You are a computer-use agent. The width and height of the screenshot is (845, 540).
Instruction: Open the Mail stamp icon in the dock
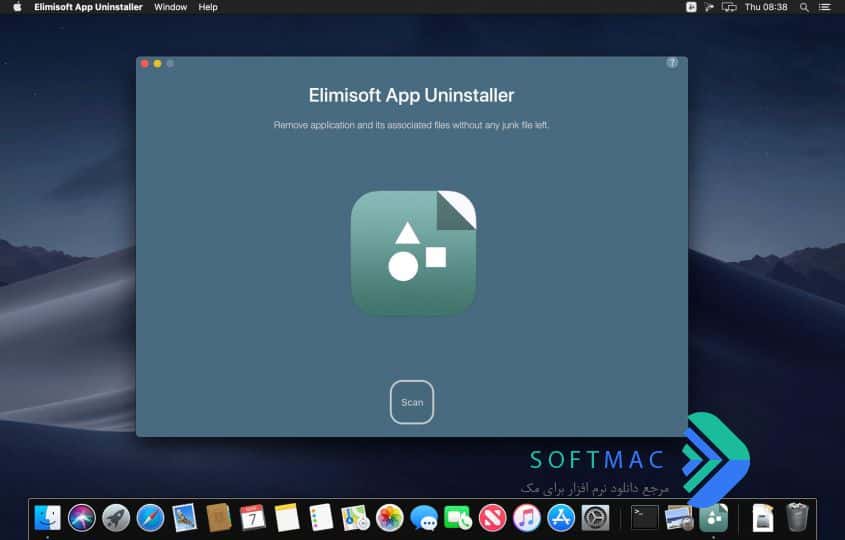click(184, 518)
